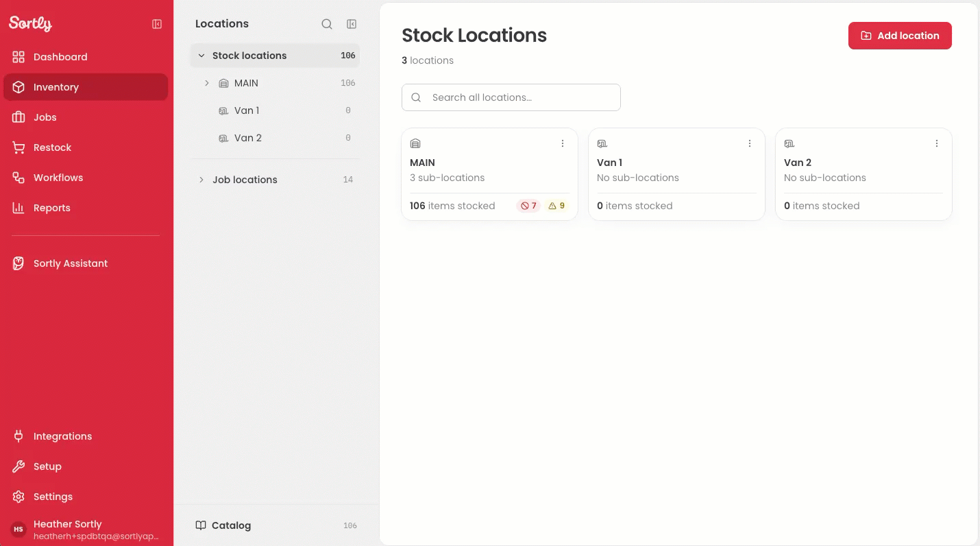Open the Restock page
980x546 pixels.
[86, 147]
